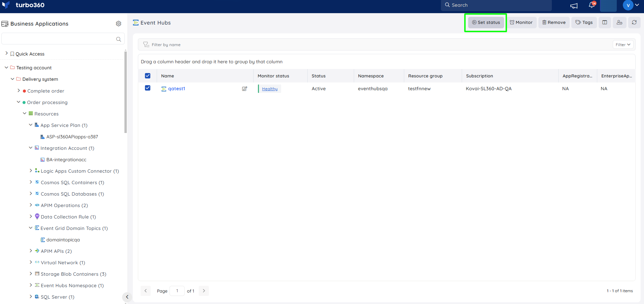Click the eventhubsqa namespace cell
This screenshot has height=304, width=644.
click(x=373, y=89)
